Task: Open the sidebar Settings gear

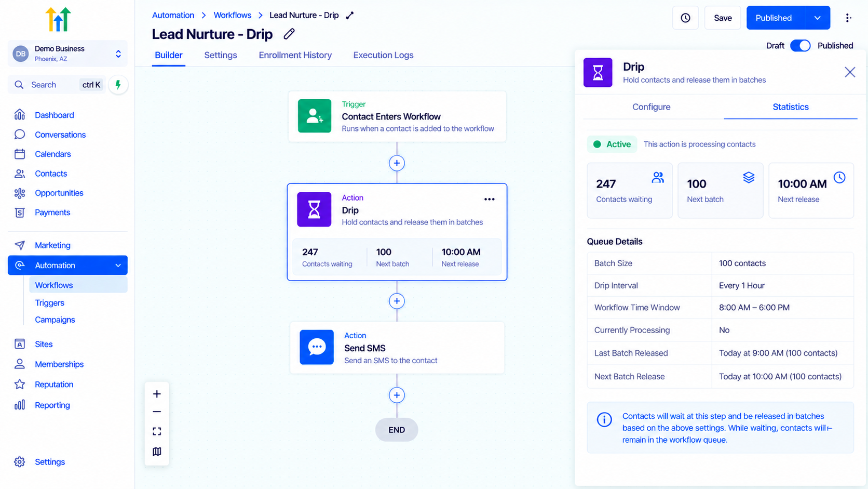Action: [20, 462]
